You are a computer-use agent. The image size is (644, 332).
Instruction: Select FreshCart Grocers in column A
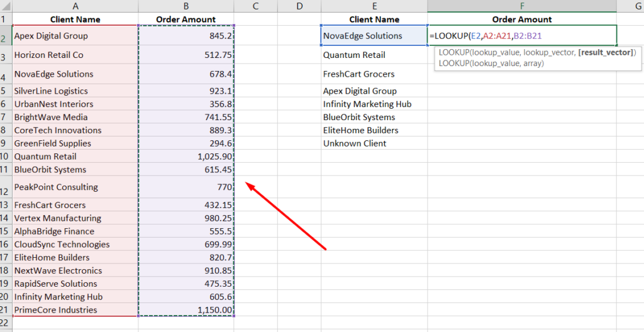[75, 205]
